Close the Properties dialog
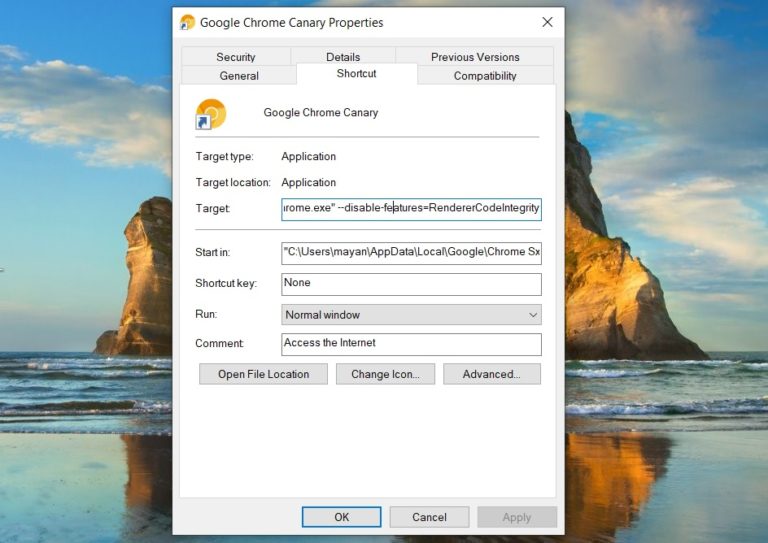 (548, 22)
